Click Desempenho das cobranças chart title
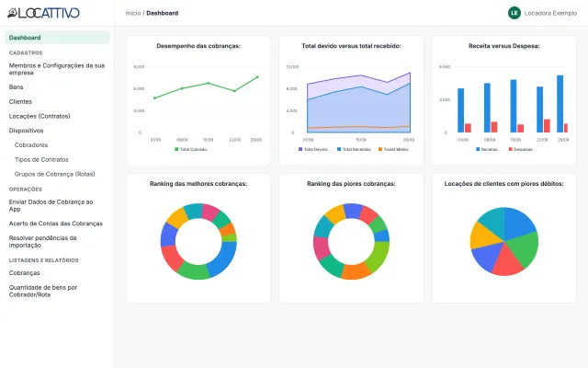 click(198, 46)
